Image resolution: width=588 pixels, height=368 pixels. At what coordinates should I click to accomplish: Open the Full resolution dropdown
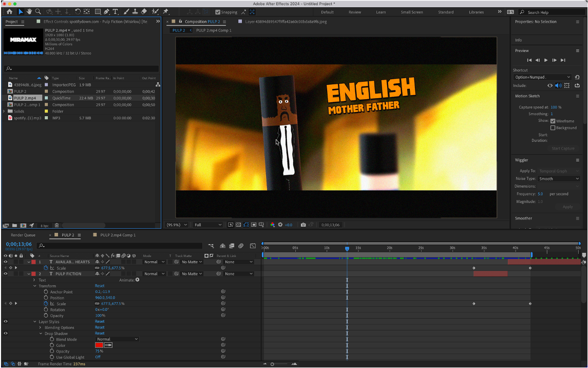click(208, 225)
